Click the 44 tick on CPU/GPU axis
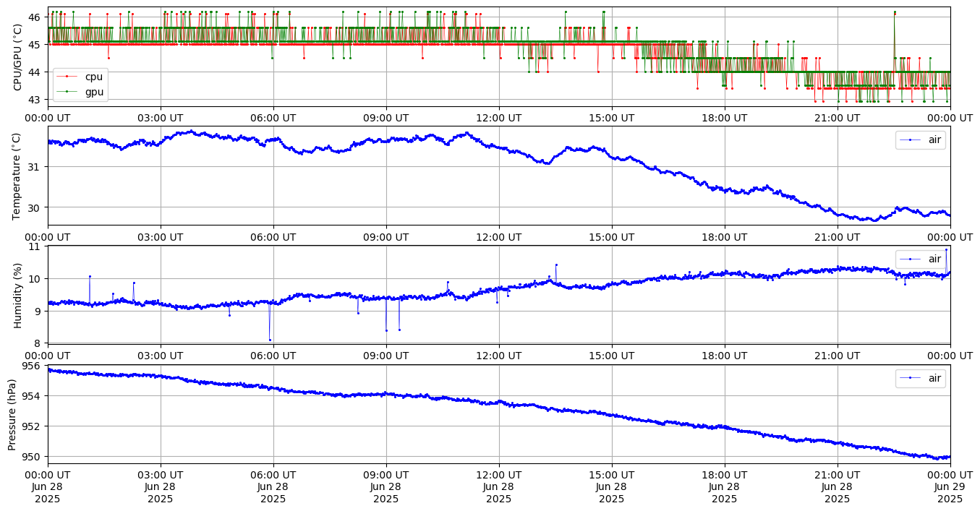This screenshot has width=980, height=511. click(35, 72)
